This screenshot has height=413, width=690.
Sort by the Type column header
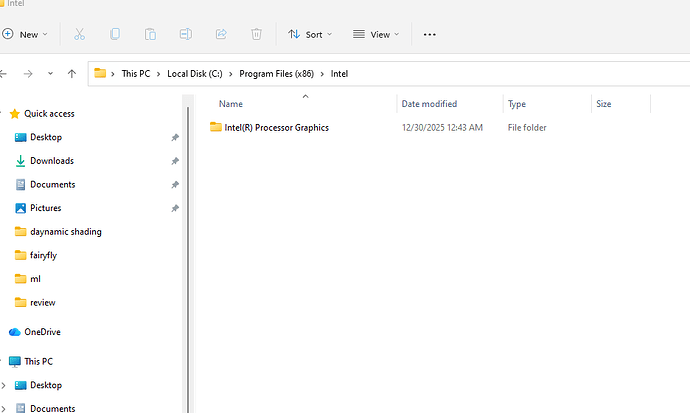[517, 104]
